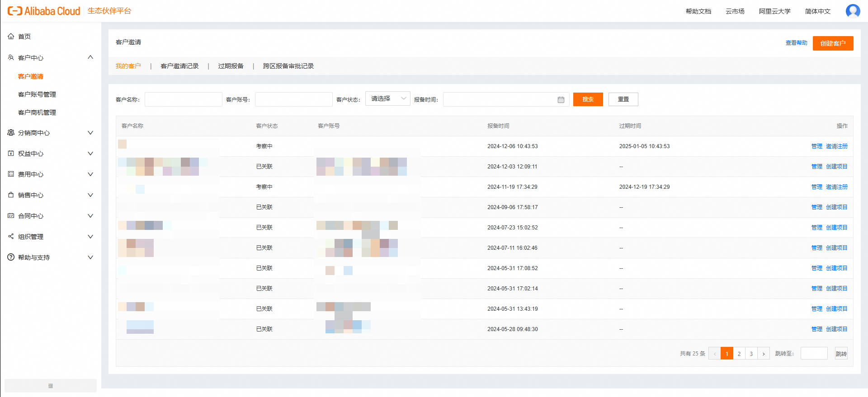Open the 查看帮助 link
This screenshot has width=868, height=397.
click(x=797, y=43)
